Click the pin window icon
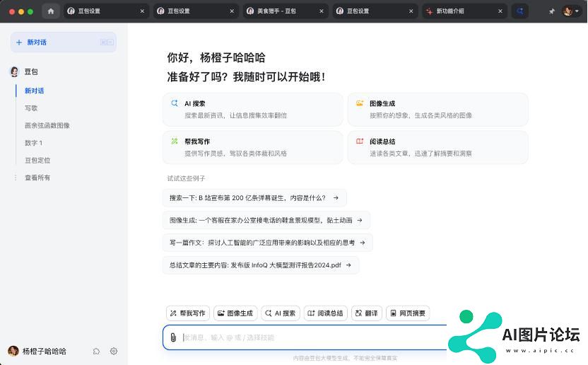Image resolution: width=588 pixels, height=365 pixels. (x=551, y=11)
